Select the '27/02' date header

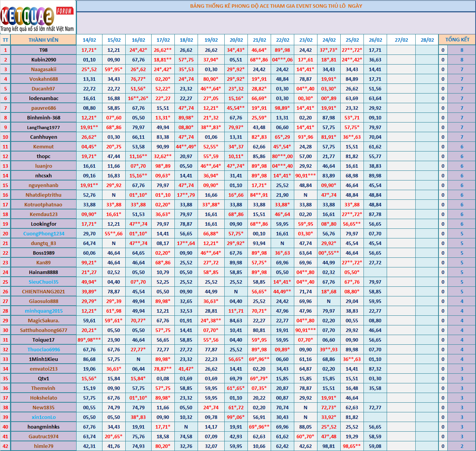[401, 40]
